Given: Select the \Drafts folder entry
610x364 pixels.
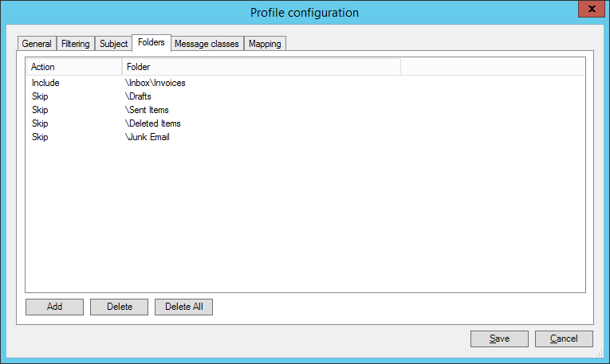Looking at the screenshot, I should click(138, 96).
